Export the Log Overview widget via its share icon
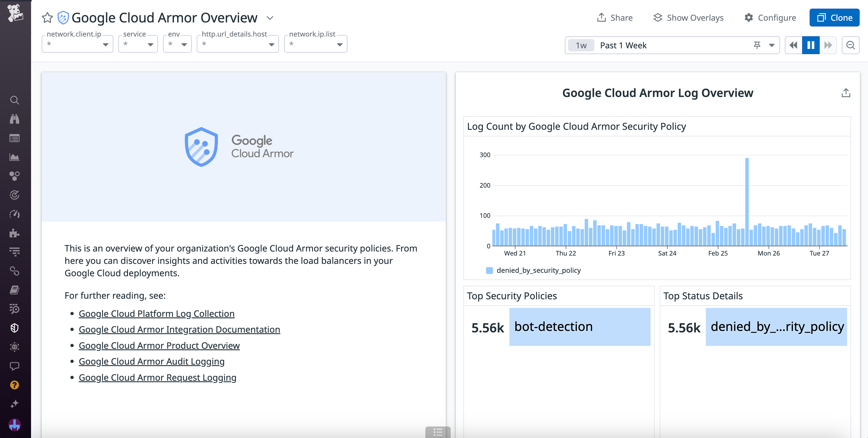The width and height of the screenshot is (868, 438). pyautogui.click(x=846, y=92)
